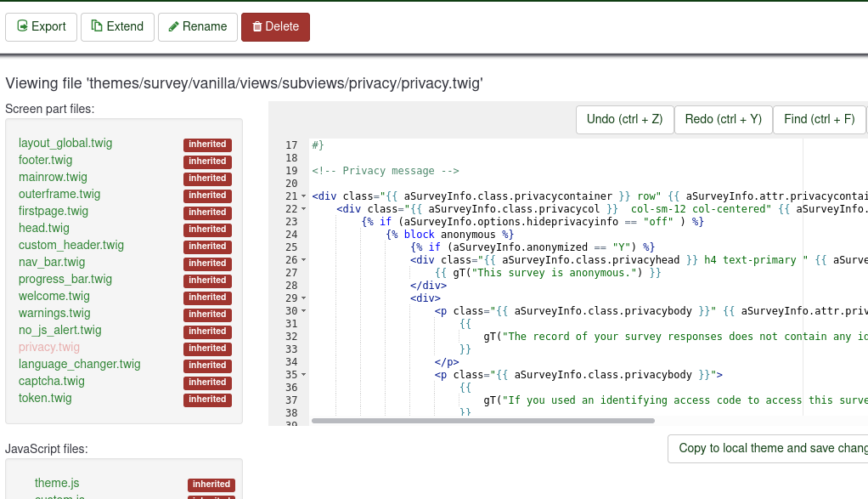This screenshot has width=868, height=499.
Task: Click the 'Privacy message' comment line
Action: 386,171
